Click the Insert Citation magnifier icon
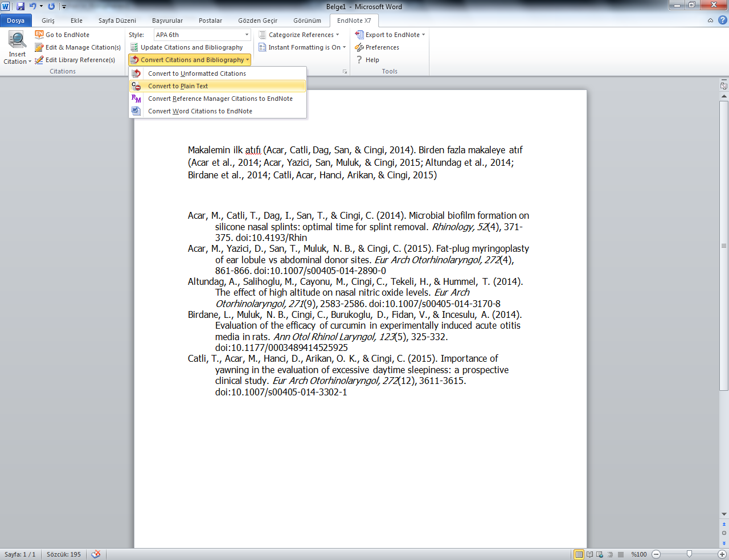This screenshot has width=729, height=560. (x=17, y=40)
